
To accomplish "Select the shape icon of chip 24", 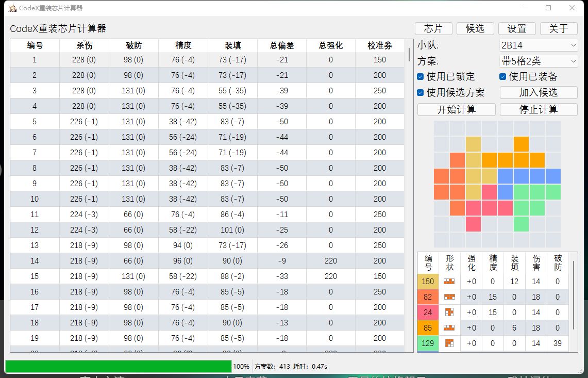I will tap(450, 313).
